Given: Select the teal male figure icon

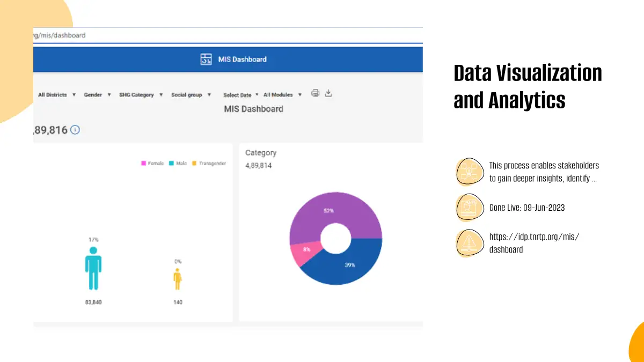Looking at the screenshot, I should coord(93,268).
